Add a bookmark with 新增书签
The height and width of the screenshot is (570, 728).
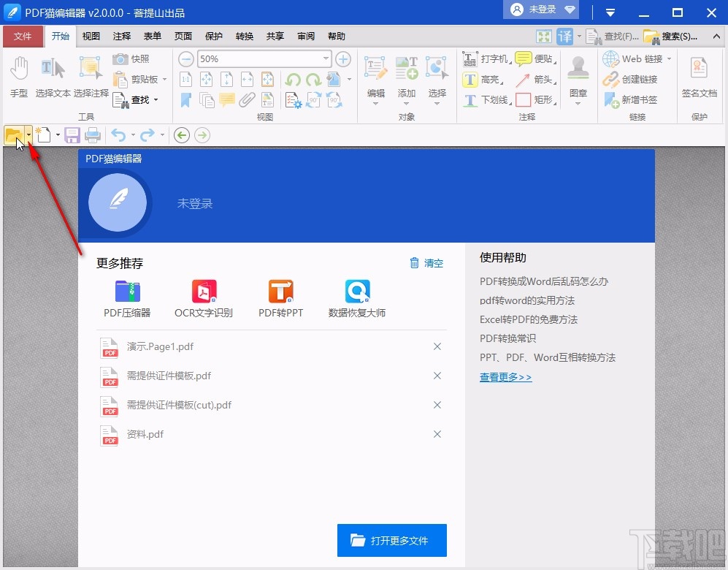[629, 100]
